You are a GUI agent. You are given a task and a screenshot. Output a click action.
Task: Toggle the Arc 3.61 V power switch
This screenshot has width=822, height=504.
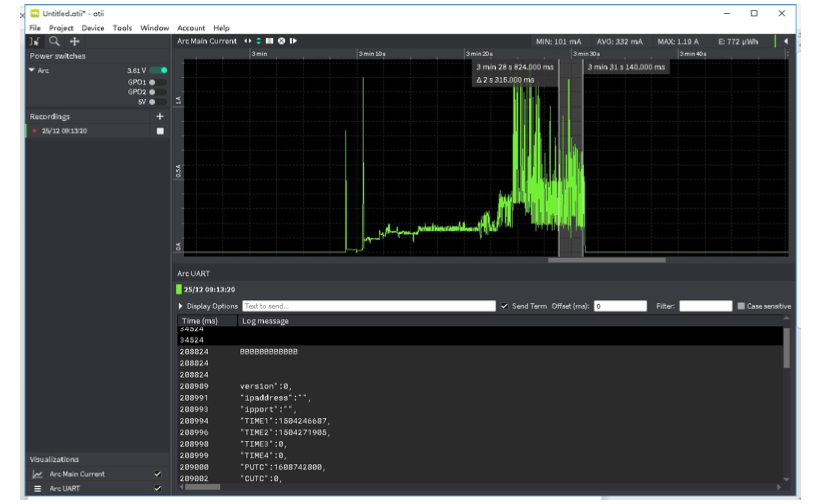pyautogui.click(x=158, y=71)
